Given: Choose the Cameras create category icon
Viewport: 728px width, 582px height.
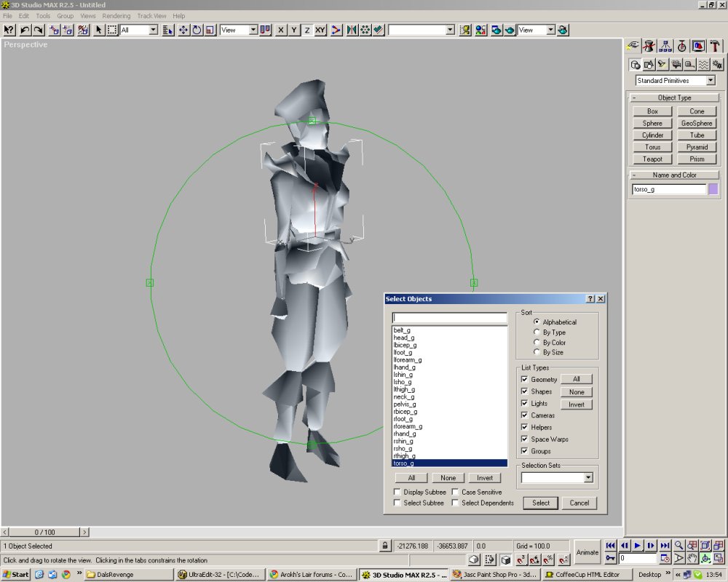Looking at the screenshot, I should click(676, 65).
